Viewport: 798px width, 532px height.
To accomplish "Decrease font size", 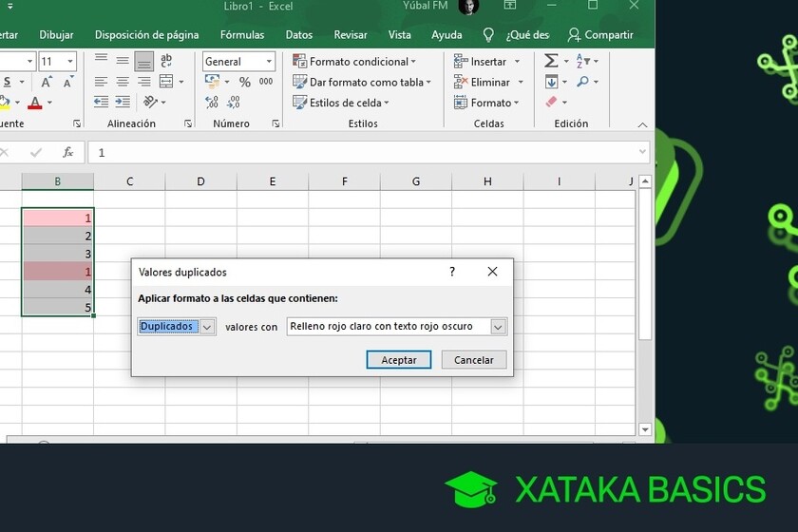I will (x=67, y=82).
